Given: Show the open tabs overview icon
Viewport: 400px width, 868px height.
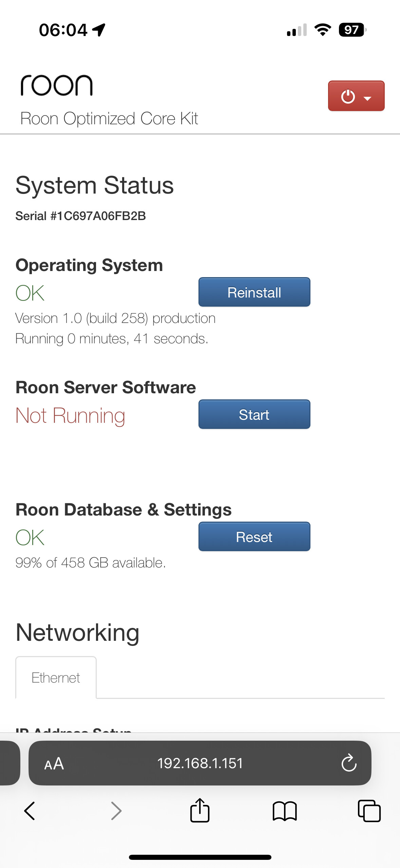Looking at the screenshot, I should [369, 811].
